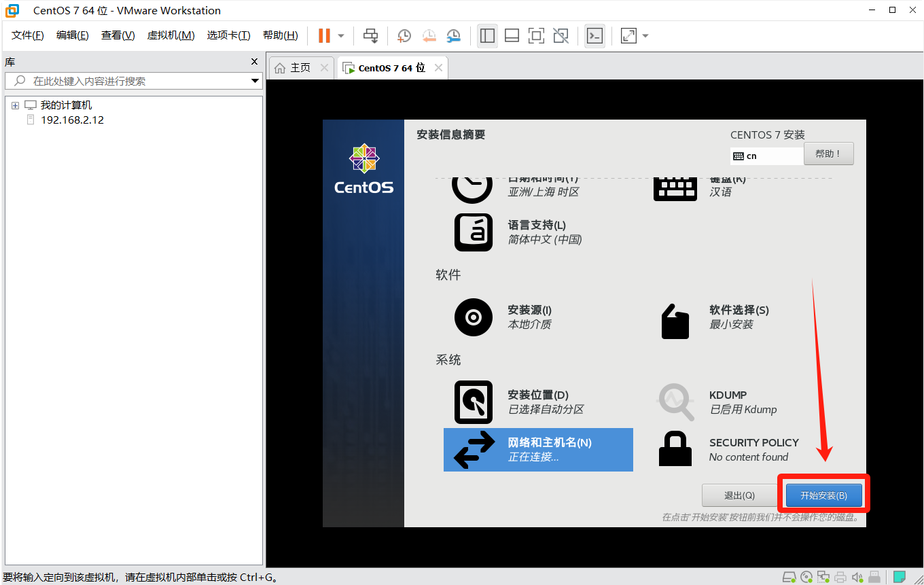The height and width of the screenshot is (585, 924).
Task: Enter full screen mode via toolbar icon
Action: pyautogui.click(x=536, y=35)
